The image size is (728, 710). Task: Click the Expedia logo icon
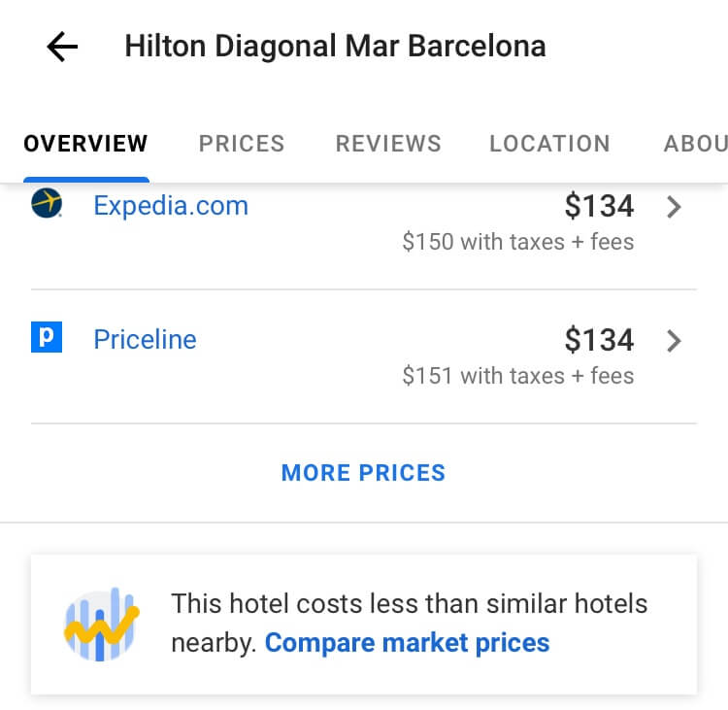(47, 204)
